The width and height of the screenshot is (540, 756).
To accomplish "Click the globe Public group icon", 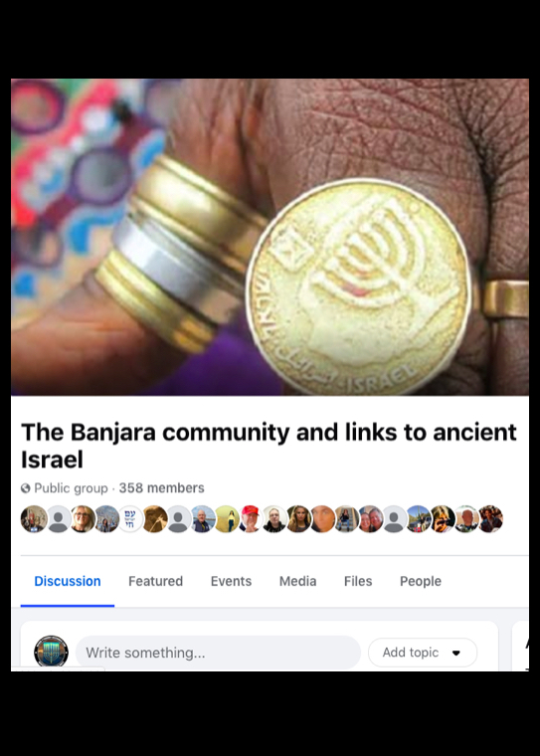I will click(x=25, y=488).
